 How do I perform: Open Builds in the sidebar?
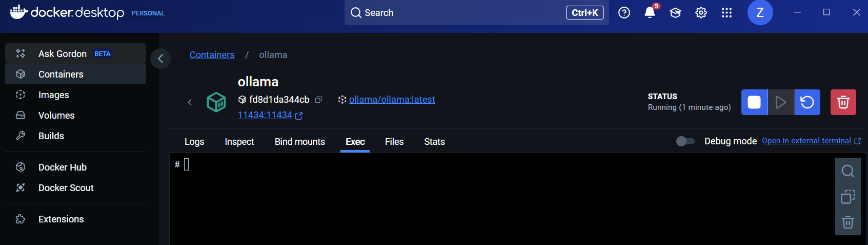75,136
